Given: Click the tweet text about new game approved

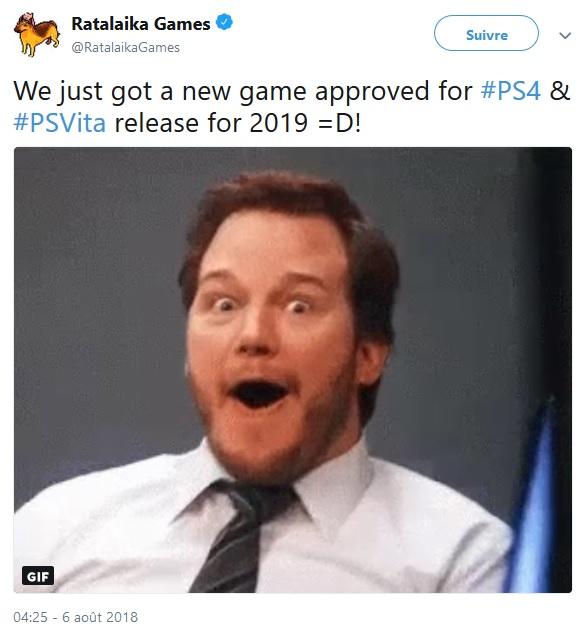Looking at the screenshot, I should point(292,107).
